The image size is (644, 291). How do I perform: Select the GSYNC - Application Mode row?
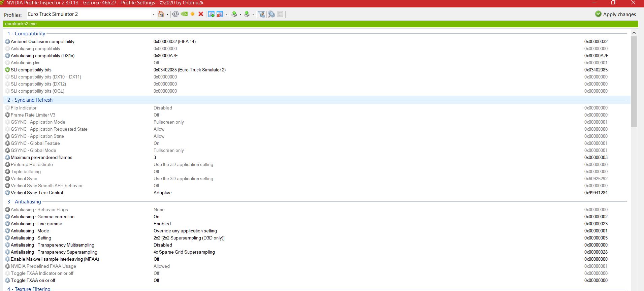[x=317, y=122]
